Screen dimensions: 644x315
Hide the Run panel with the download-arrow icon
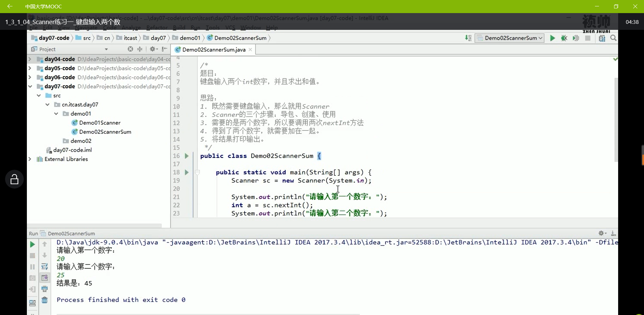[613, 233]
